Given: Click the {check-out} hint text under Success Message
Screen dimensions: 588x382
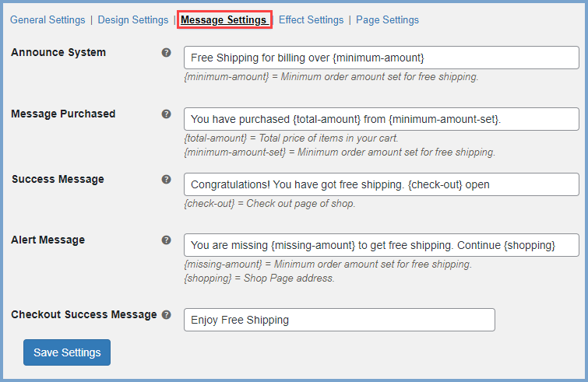Looking at the screenshot, I should [269, 204].
